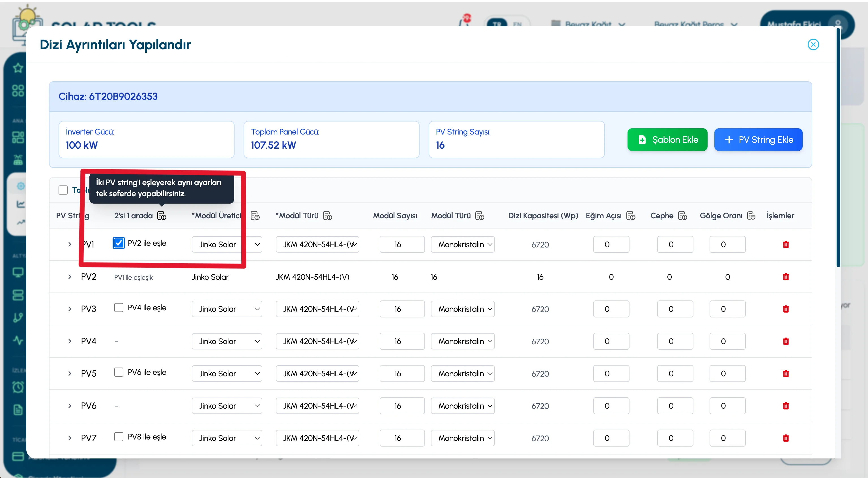868x478 pixels.
Task: Click info icon beside Gölge Oranı header
Action: 751,215
